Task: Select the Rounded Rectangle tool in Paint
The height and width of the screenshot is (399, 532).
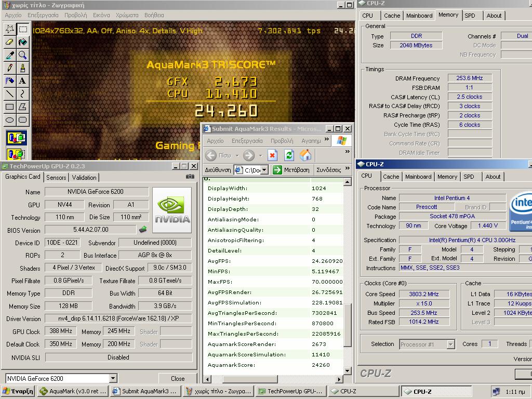Action: (x=23, y=120)
